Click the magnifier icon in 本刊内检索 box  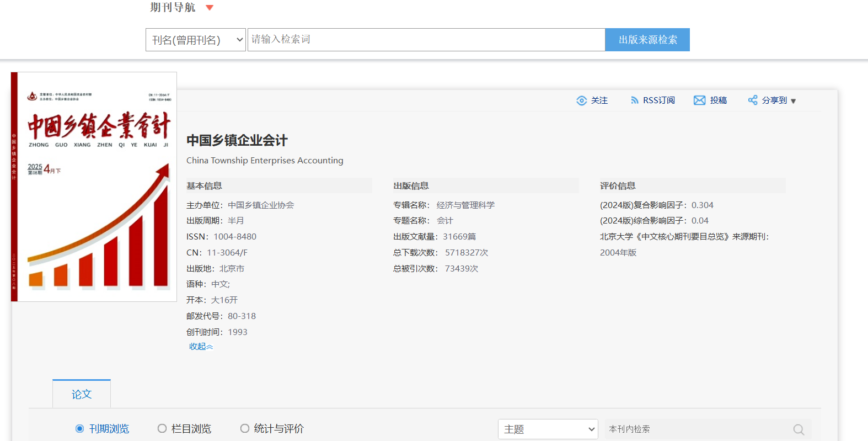coord(799,429)
